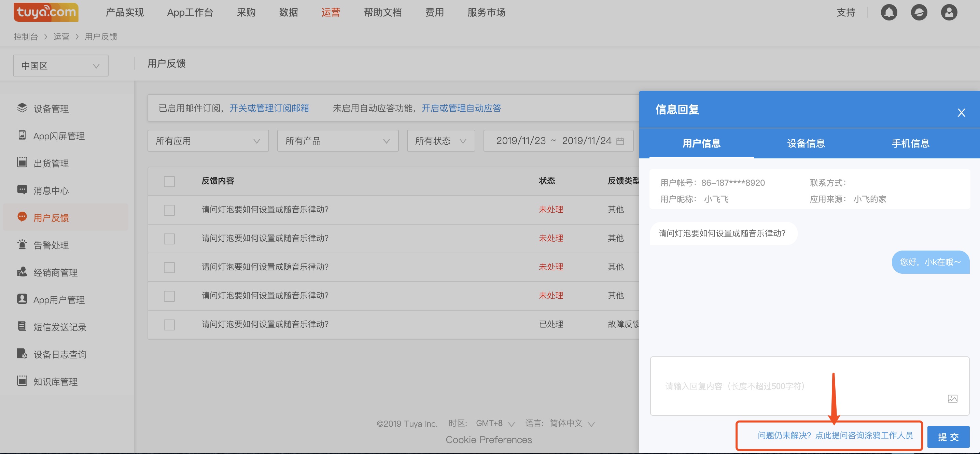Screen dimensions: 980x454
Task: Click Cookie Preferences link
Action: click(x=489, y=440)
